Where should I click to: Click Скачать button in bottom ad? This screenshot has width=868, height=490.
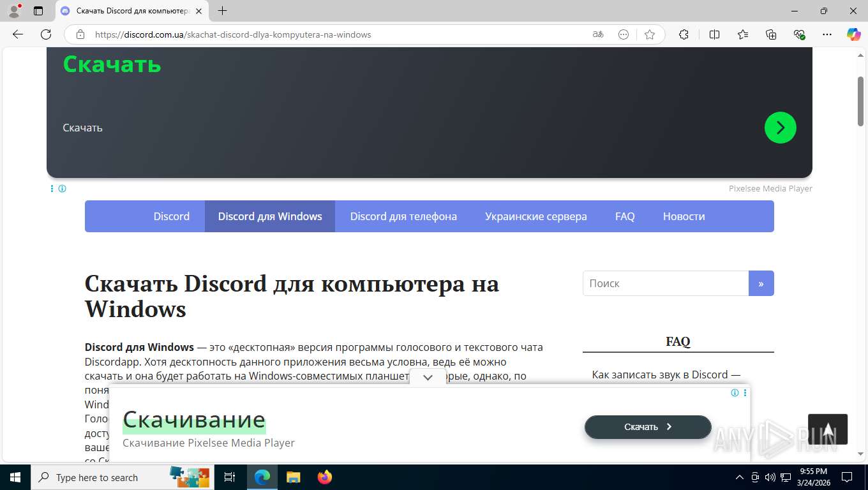pyautogui.click(x=648, y=427)
